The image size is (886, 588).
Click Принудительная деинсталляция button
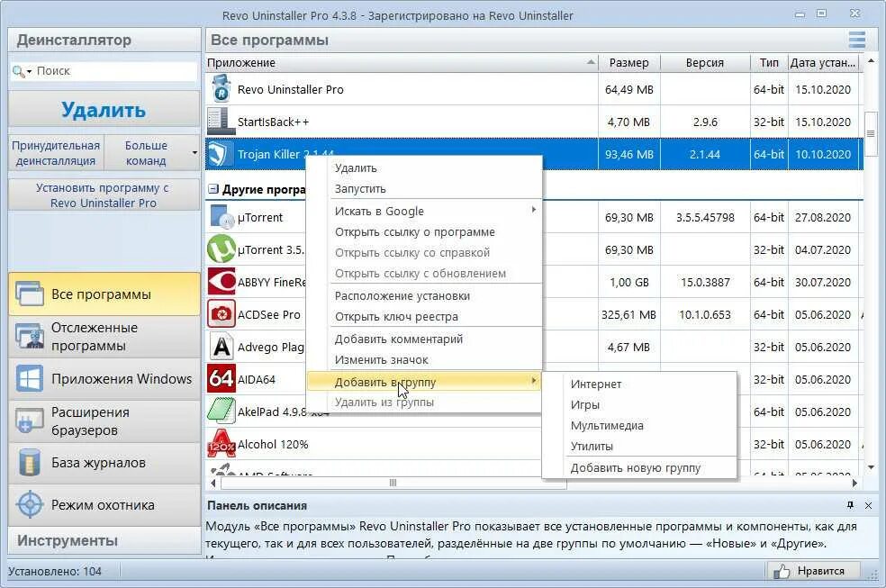(x=56, y=152)
